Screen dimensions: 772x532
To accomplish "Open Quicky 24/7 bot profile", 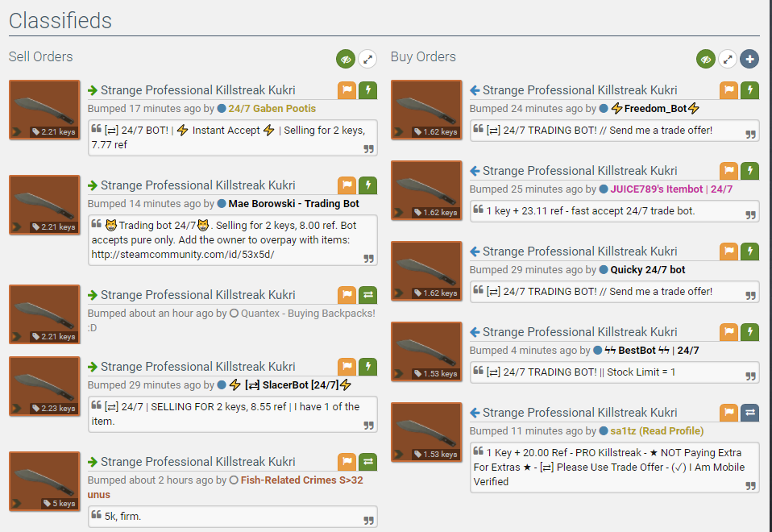I will coord(648,270).
